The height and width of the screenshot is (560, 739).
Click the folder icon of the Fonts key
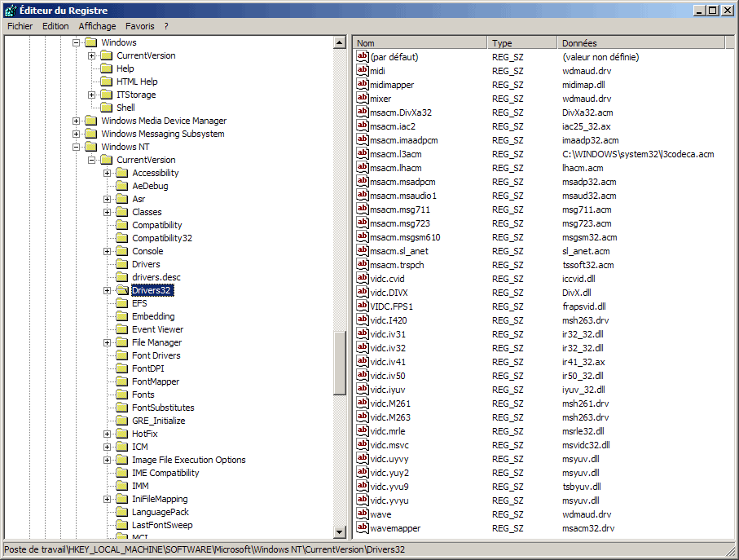pos(121,395)
